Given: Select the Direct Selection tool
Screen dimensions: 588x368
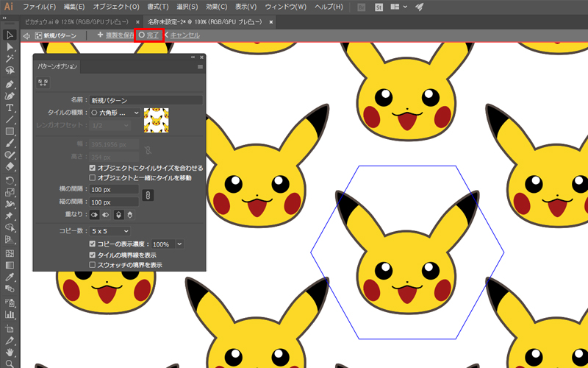Looking at the screenshot, I should [10, 47].
